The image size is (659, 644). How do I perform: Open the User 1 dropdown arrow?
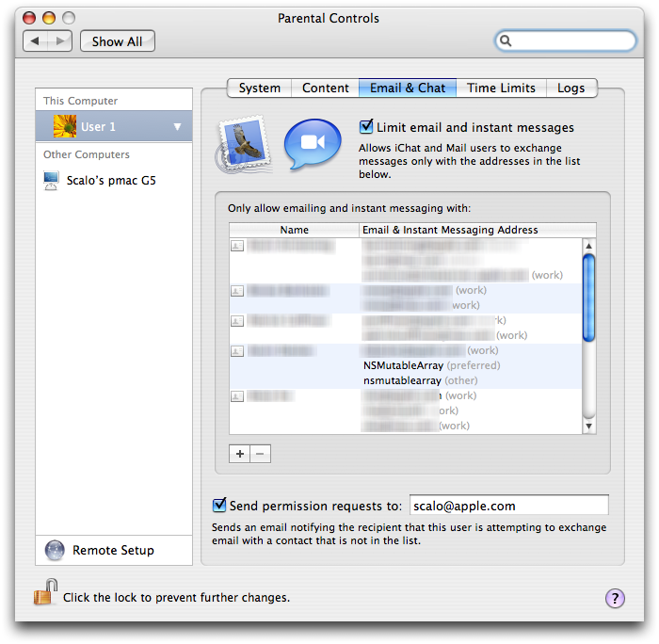tap(177, 126)
